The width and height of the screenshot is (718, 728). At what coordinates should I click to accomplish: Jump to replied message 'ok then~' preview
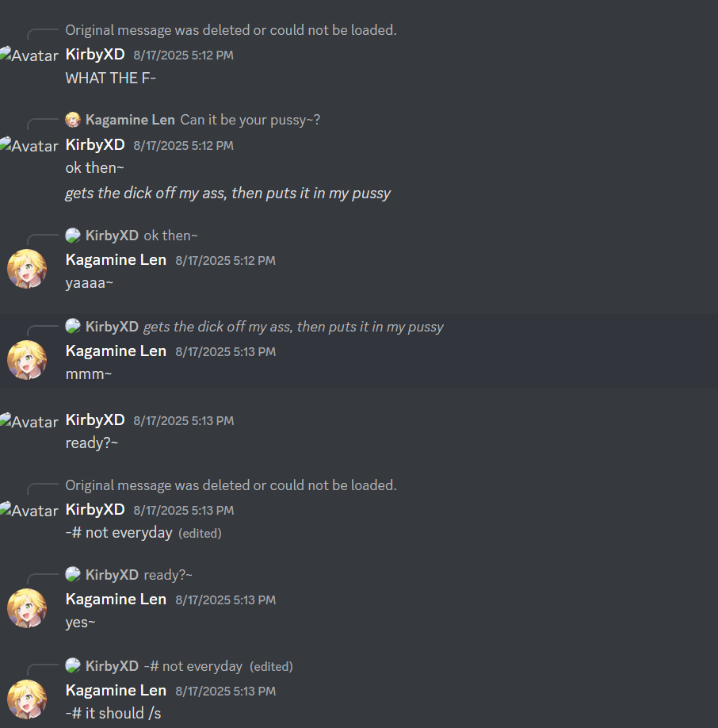tap(170, 236)
